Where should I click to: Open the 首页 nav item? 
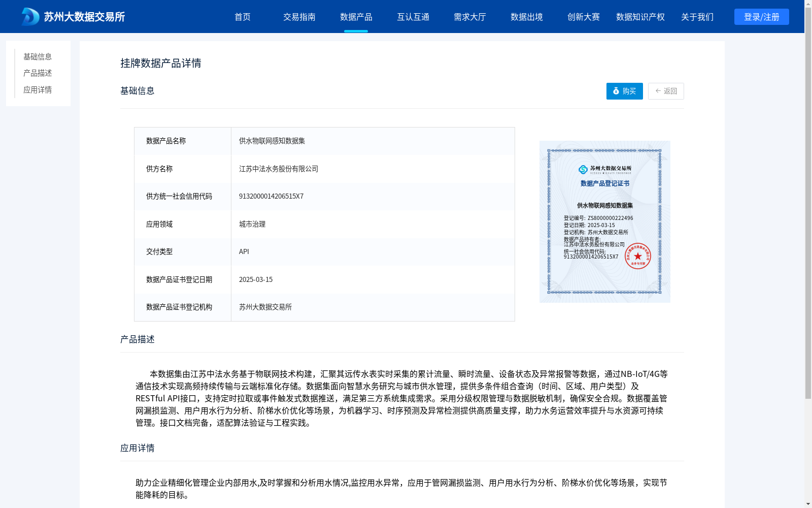pos(243,17)
